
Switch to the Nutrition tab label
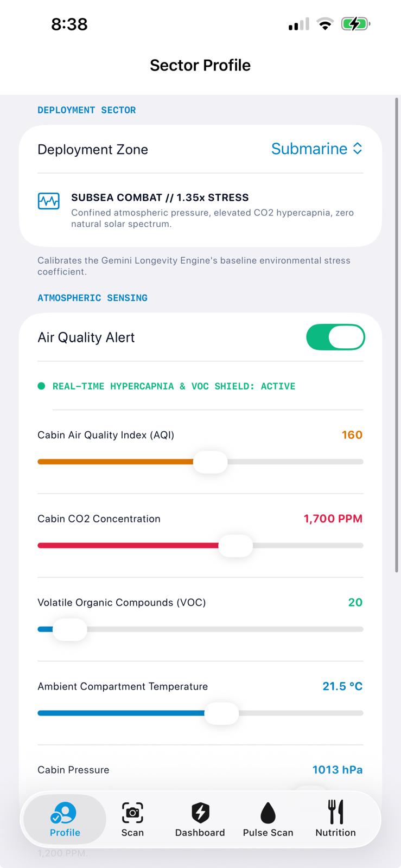point(336,833)
